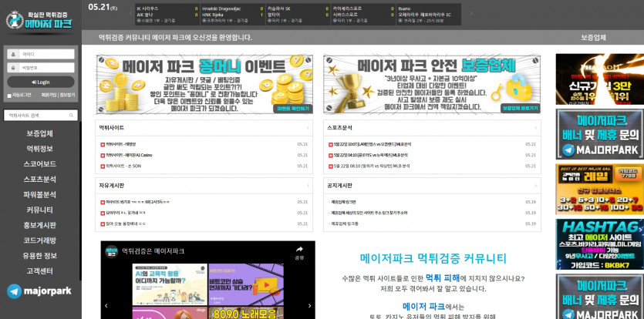Expand the 스포츠분석 section via its arrow
The image size is (644, 319).
pos(534,127)
